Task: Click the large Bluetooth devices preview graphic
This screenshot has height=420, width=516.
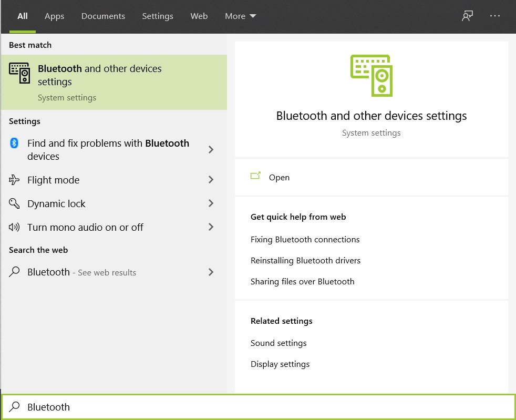Action: (x=371, y=75)
